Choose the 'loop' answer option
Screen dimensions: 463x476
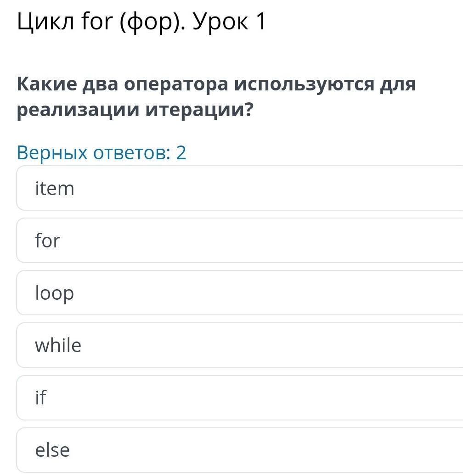(x=239, y=293)
